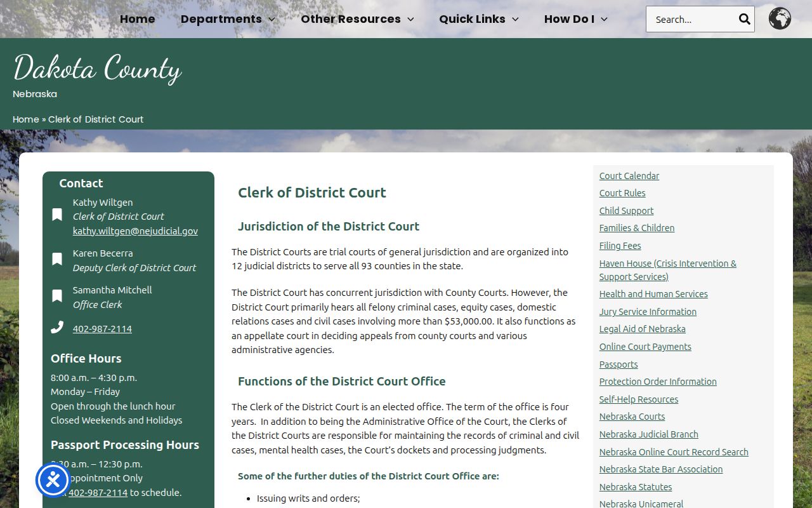Open the Nebraska Unicameral link
This screenshot has height=508, width=812.
pos(641,504)
